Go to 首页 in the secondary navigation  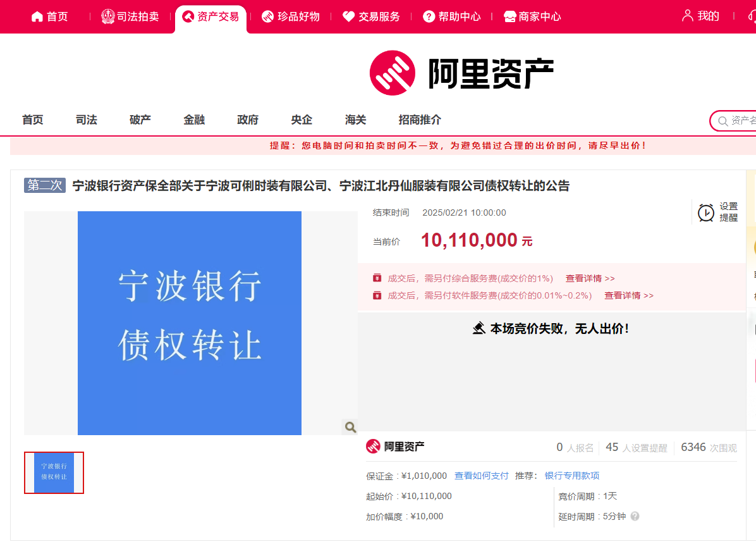tap(33, 120)
